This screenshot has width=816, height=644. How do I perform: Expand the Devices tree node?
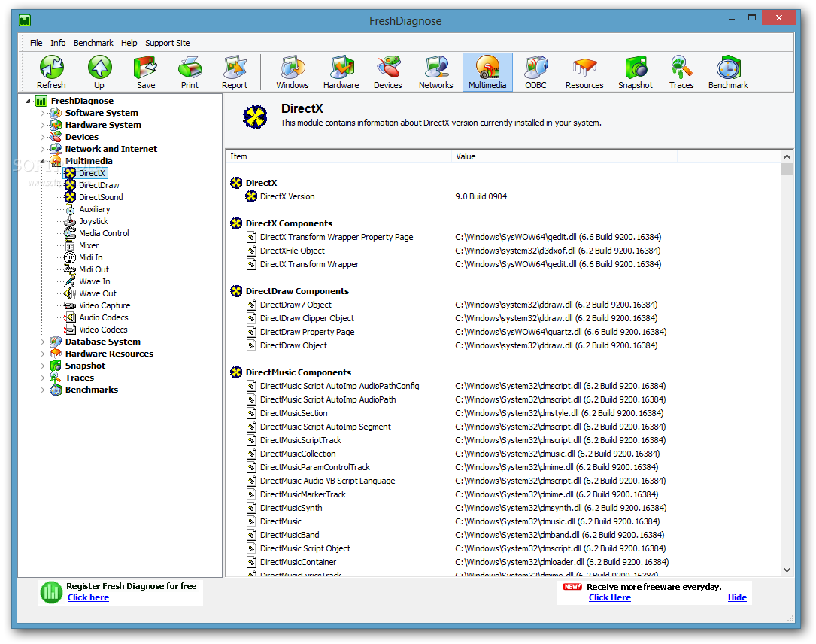[43, 137]
